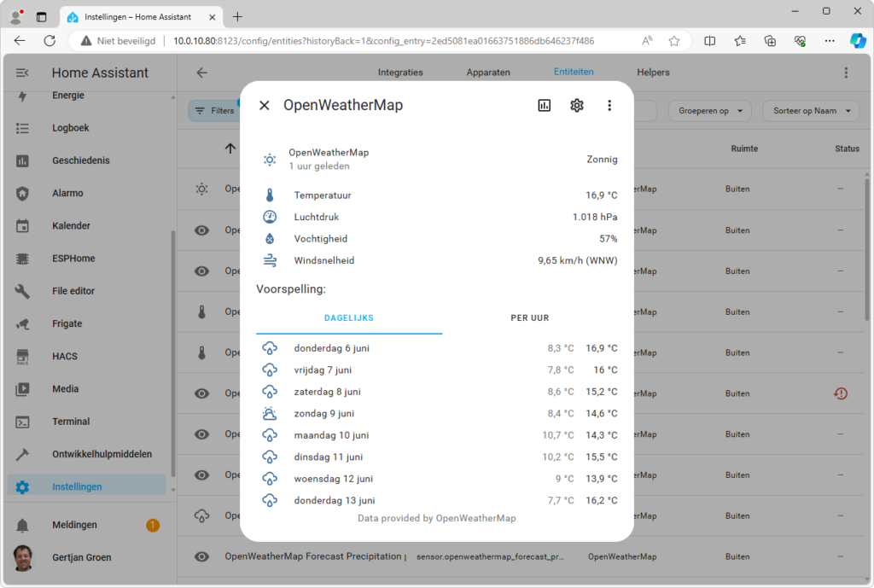Close the OpenWeatherMap dialog
The width and height of the screenshot is (874, 588).
pos(265,105)
